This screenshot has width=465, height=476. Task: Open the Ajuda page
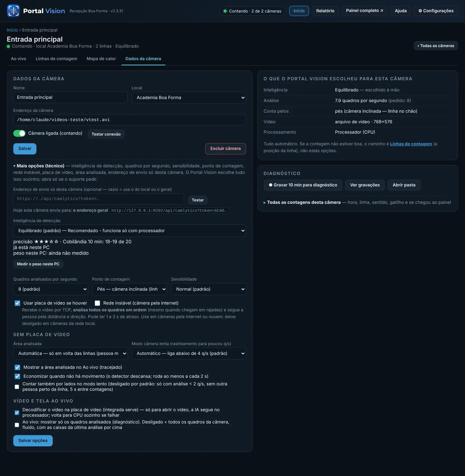(400, 11)
